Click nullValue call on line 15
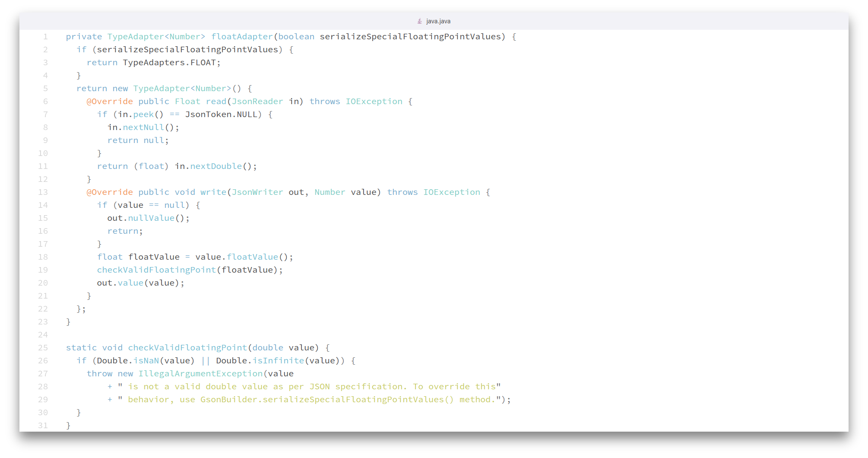The image size is (868, 458). click(x=151, y=218)
